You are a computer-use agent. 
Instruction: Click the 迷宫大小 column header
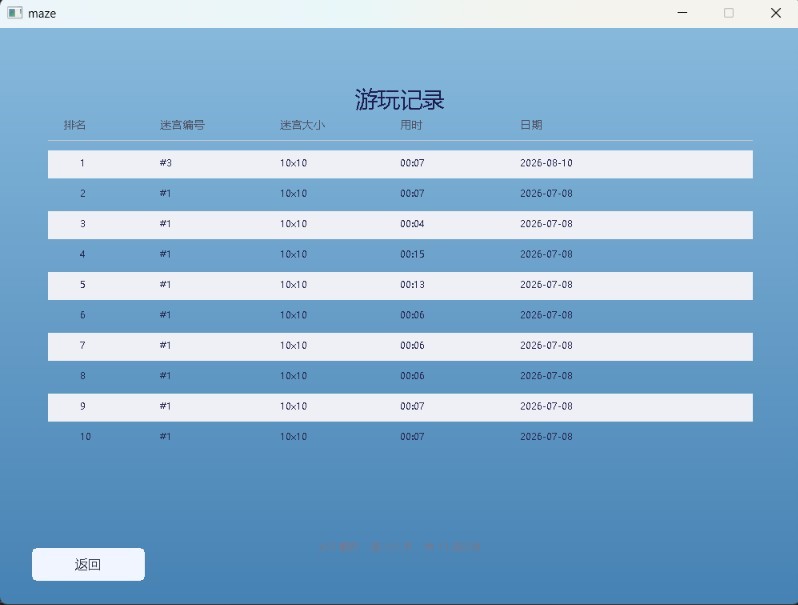pos(302,125)
